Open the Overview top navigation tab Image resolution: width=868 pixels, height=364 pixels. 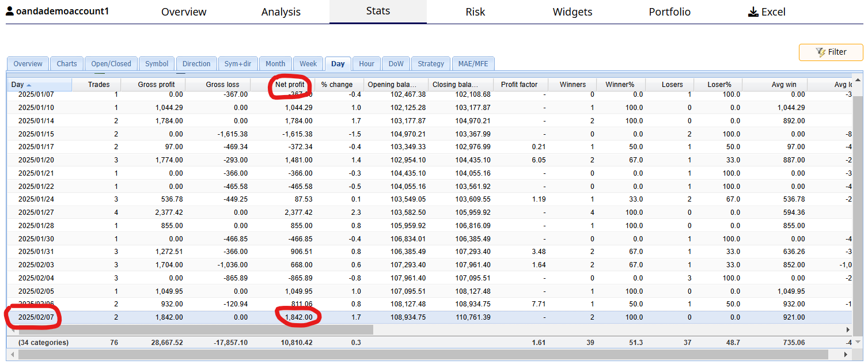click(184, 12)
